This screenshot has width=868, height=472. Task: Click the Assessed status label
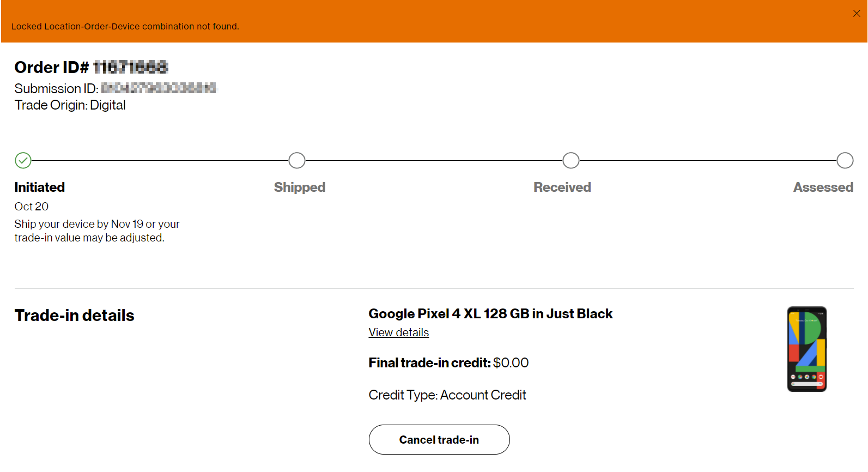(x=823, y=187)
